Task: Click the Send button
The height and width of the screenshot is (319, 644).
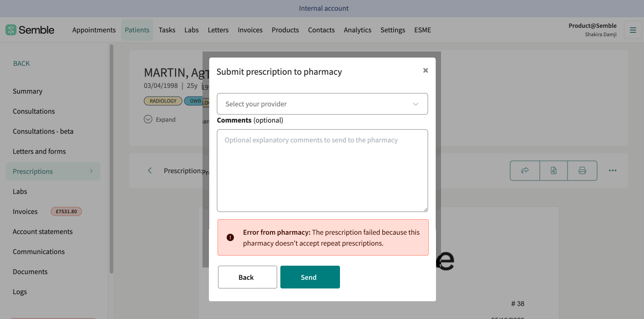Action: tap(310, 277)
